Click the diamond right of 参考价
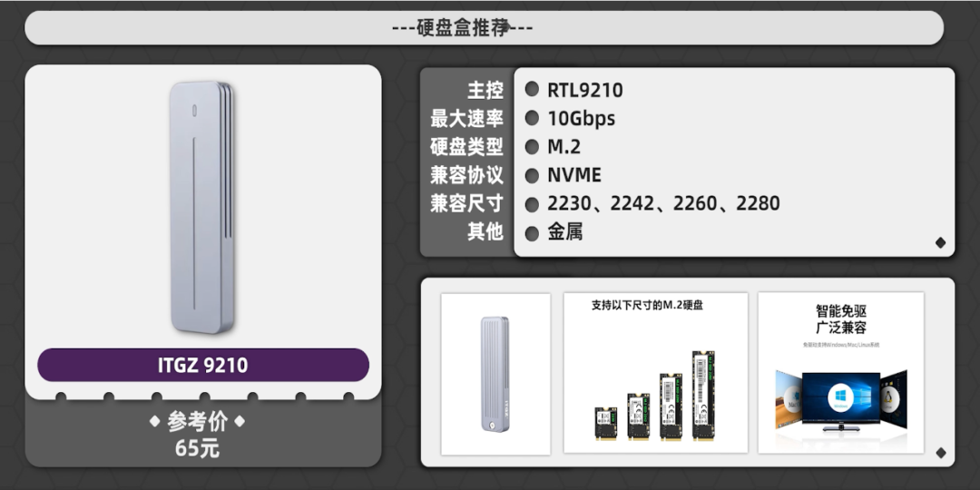 coord(239,421)
